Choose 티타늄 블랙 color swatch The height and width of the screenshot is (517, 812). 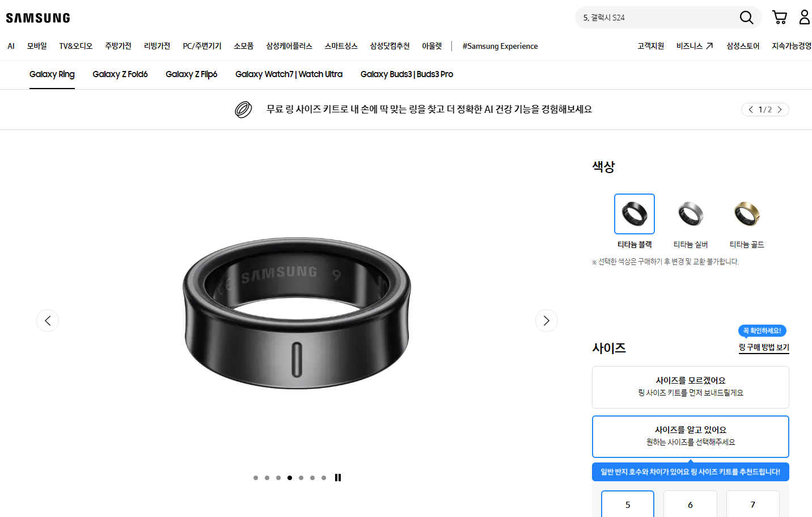635,214
